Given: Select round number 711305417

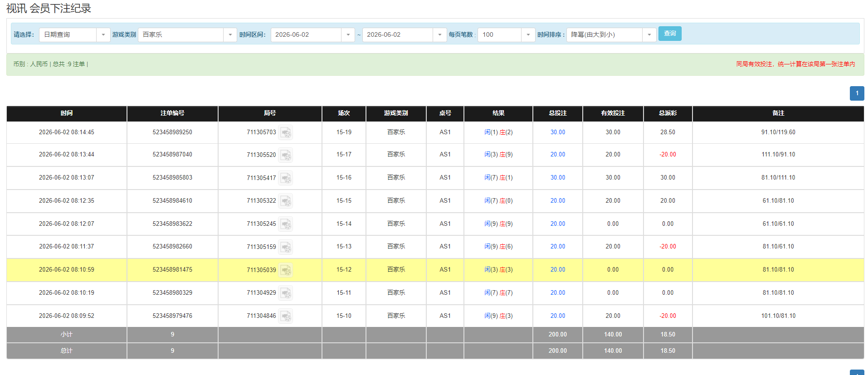Looking at the screenshot, I should click(261, 178).
